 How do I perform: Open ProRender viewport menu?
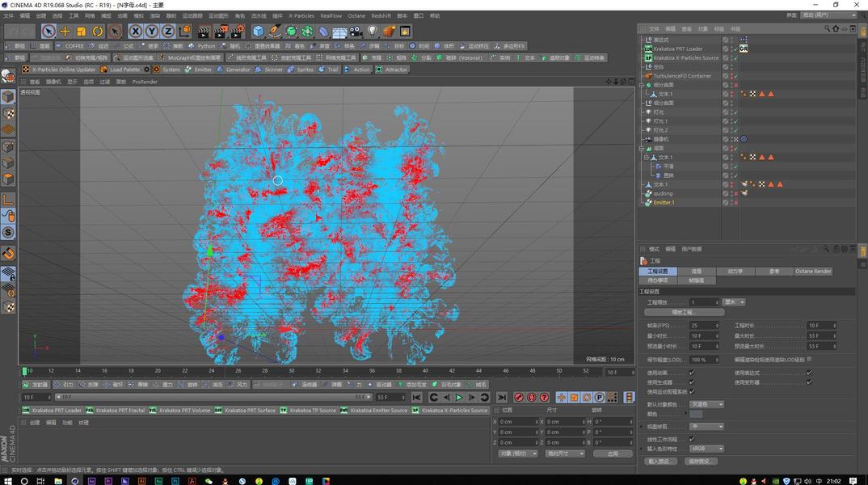coord(145,82)
